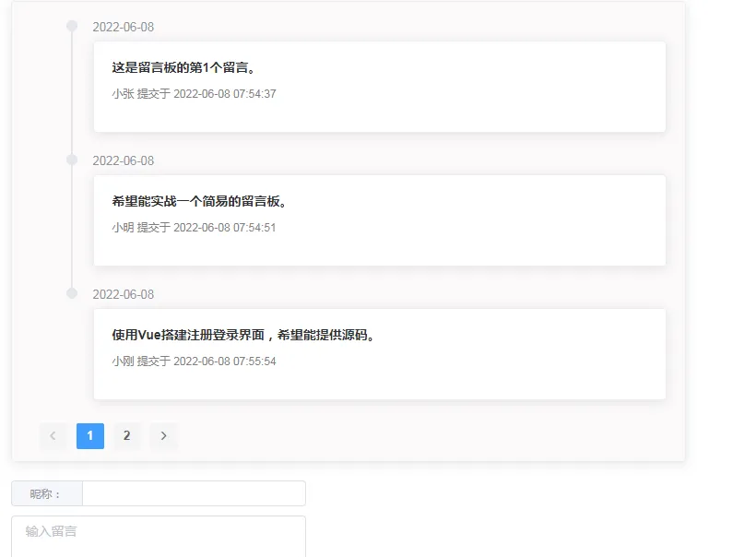Click message 使用Vue搭建注册登录界面，希望能提供源码。
Image resolution: width=756 pixels, height=557 pixels.
(x=243, y=335)
